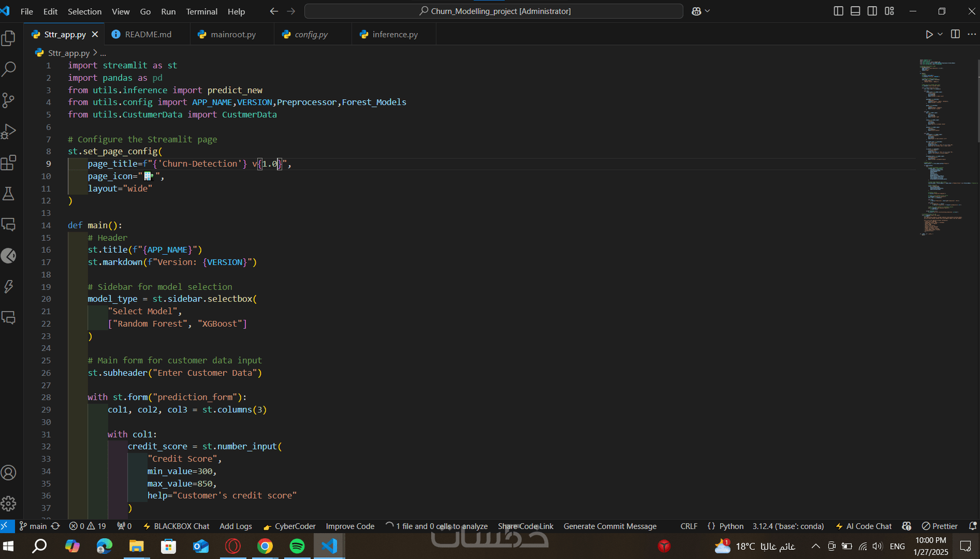Open Windows taskbar search
The height and width of the screenshot is (559, 980).
pos(39,546)
